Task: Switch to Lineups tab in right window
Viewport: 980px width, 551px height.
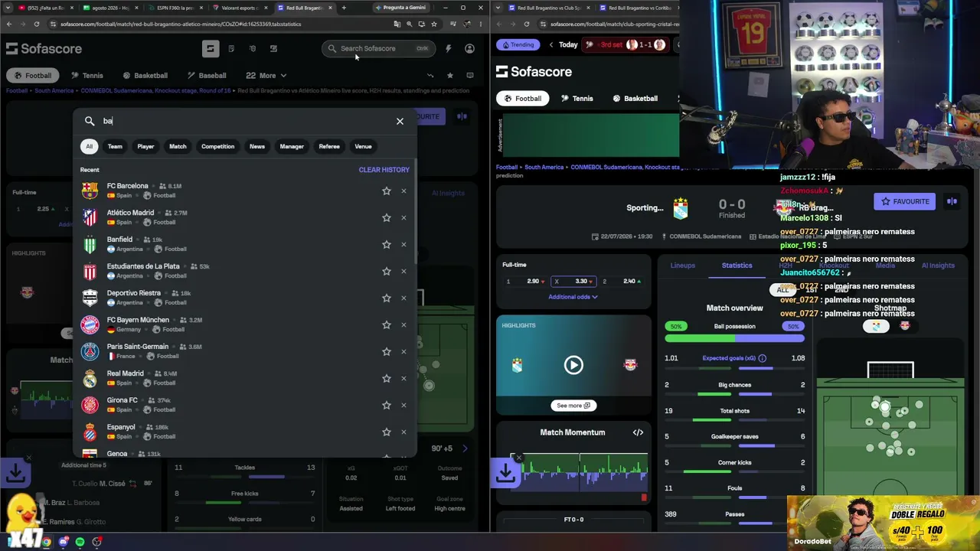Action: [683, 266]
